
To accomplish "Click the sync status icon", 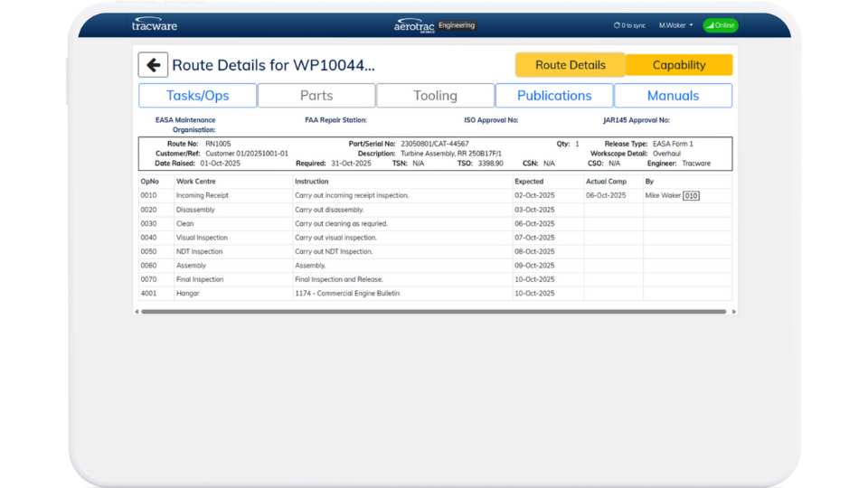I will (617, 25).
